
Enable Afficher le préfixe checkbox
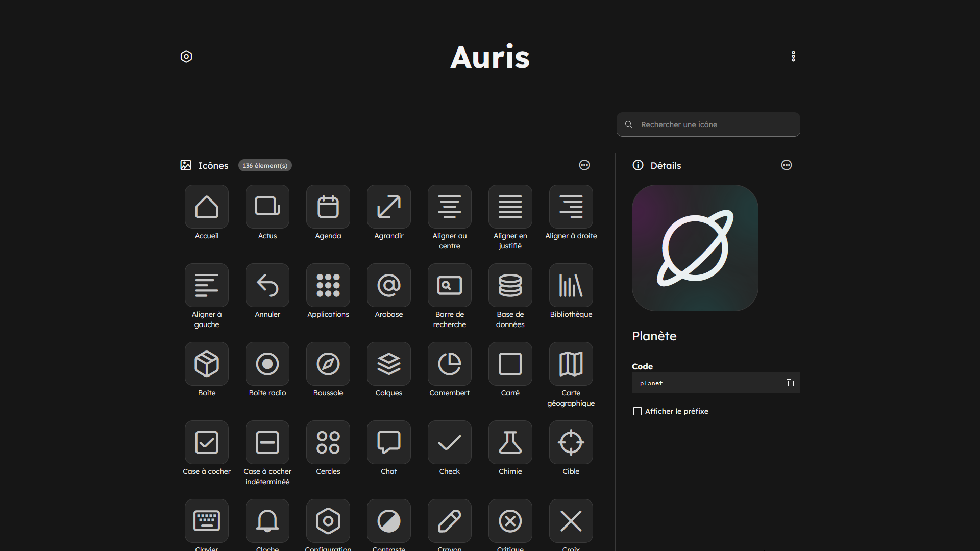(638, 411)
